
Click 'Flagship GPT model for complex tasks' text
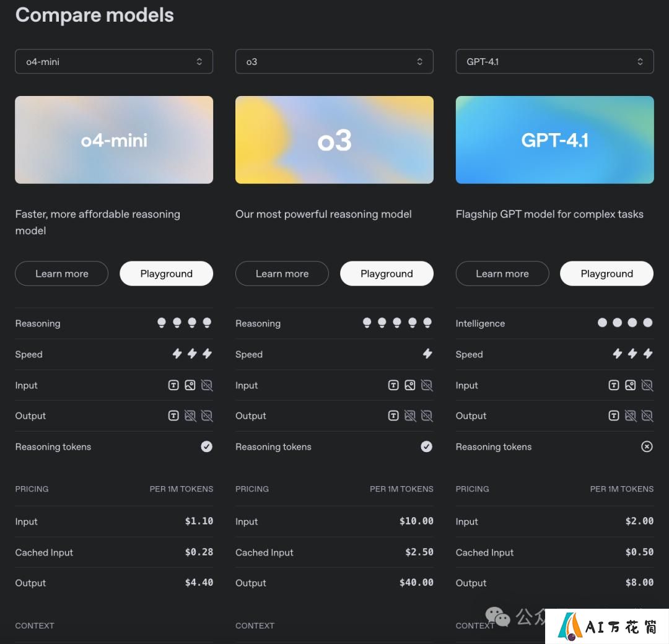[x=549, y=214]
